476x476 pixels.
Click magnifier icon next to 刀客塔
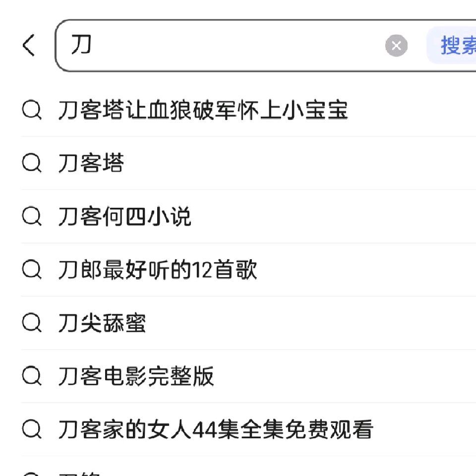click(x=32, y=163)
